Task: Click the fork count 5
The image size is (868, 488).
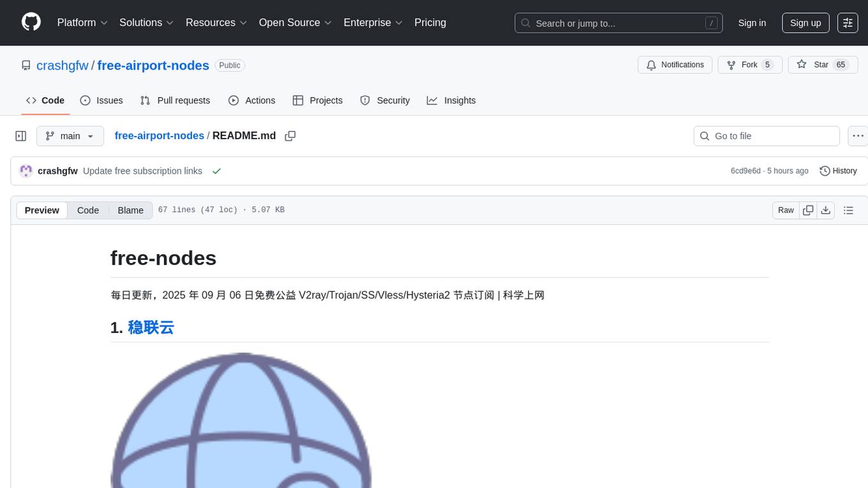Action: click(x=767, y=65)
